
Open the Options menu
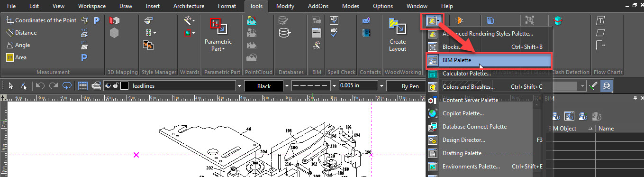click(383, 6)
